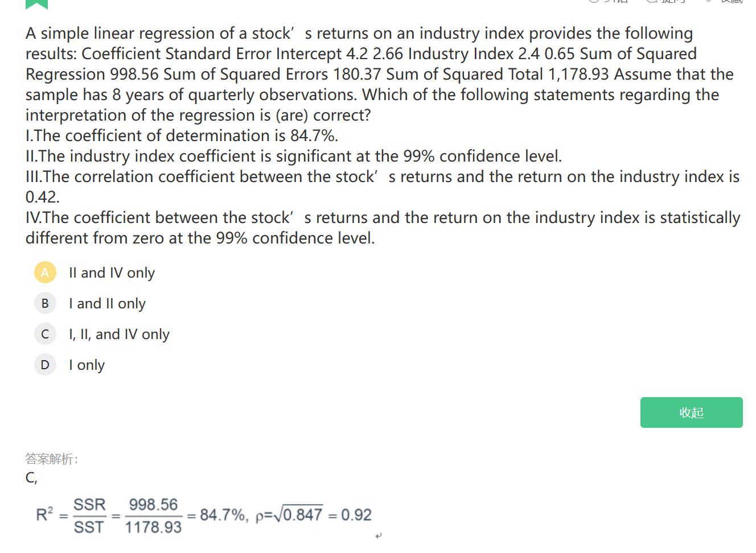This screenshot has height=553, width=756.
Task: Select the option B circle
Action: 45,303
